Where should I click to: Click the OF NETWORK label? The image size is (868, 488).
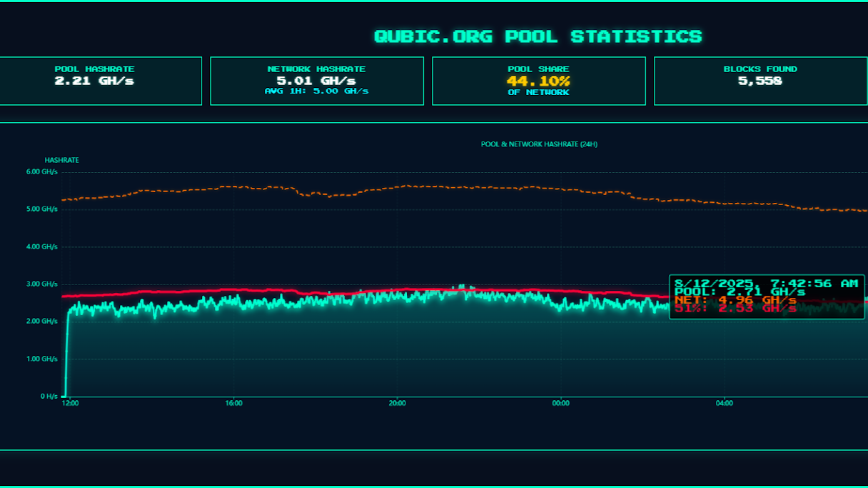click(538, 93)
